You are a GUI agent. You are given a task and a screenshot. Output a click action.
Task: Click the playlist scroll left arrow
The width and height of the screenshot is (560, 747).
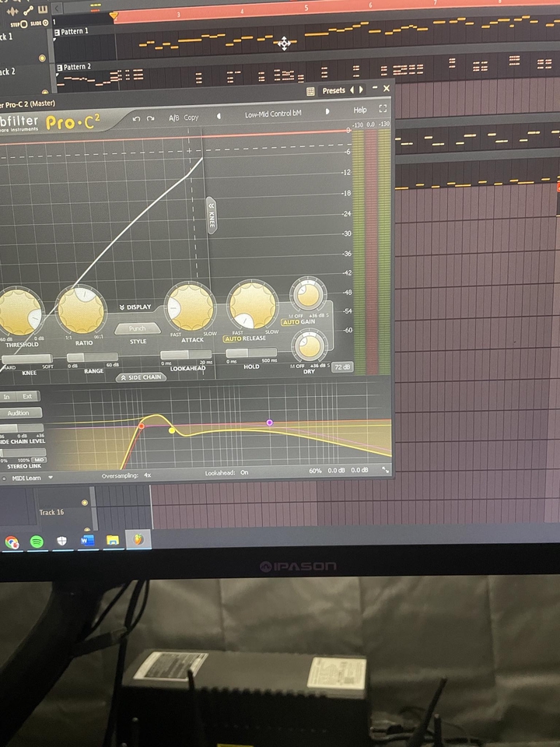coord(57,8)
